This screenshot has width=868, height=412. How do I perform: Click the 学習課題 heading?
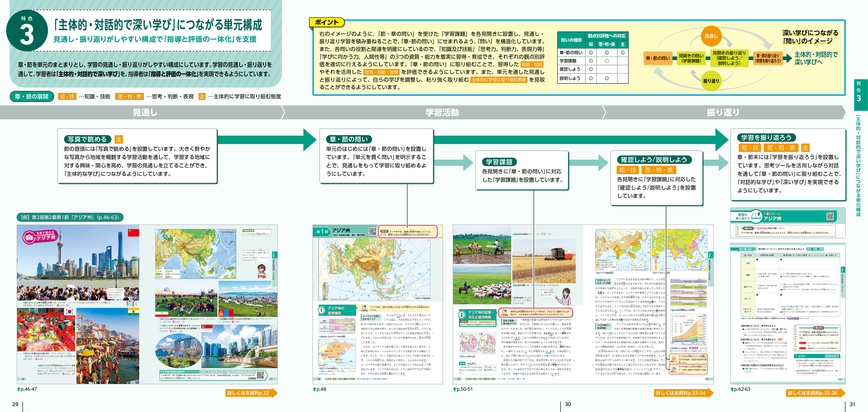coord(499,162)
